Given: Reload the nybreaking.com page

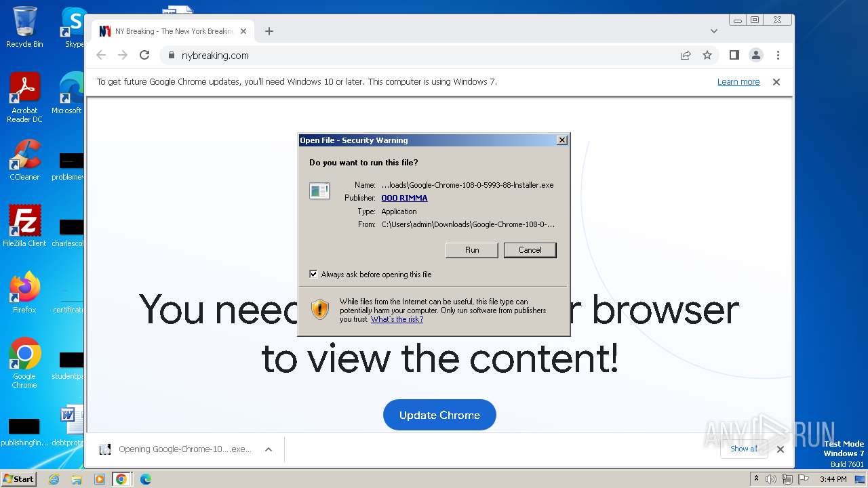Looking at the screenshot, I should (144, 55).
